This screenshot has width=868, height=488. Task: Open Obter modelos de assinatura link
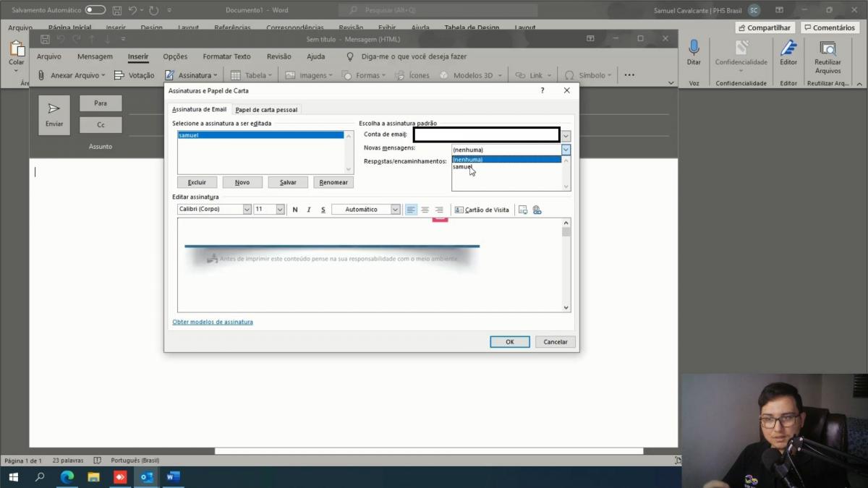click(x=213, y=322)
